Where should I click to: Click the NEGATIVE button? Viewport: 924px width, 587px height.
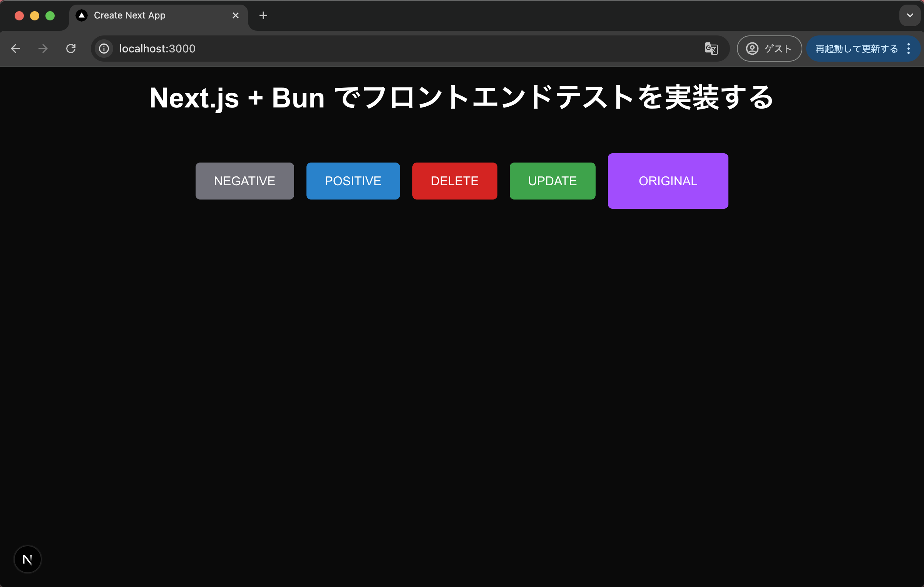(244, 181)
